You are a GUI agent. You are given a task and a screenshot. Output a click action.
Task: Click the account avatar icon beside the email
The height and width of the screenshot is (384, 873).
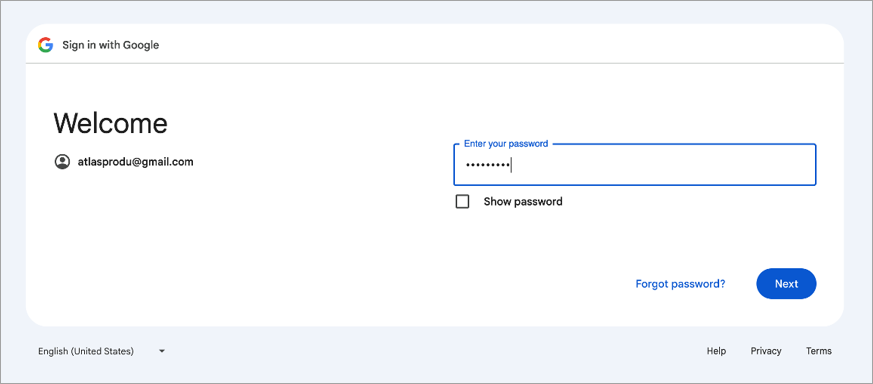coord(62,162)
